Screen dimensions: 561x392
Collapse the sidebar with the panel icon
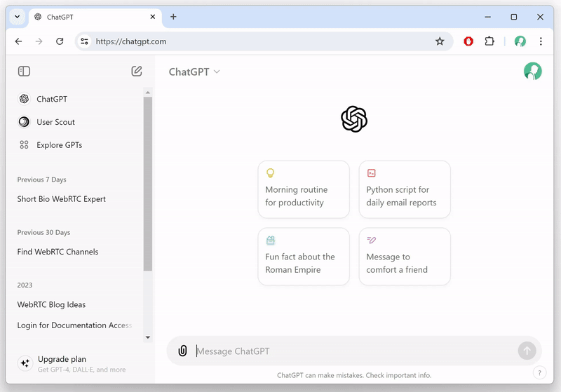coord(24,71)
